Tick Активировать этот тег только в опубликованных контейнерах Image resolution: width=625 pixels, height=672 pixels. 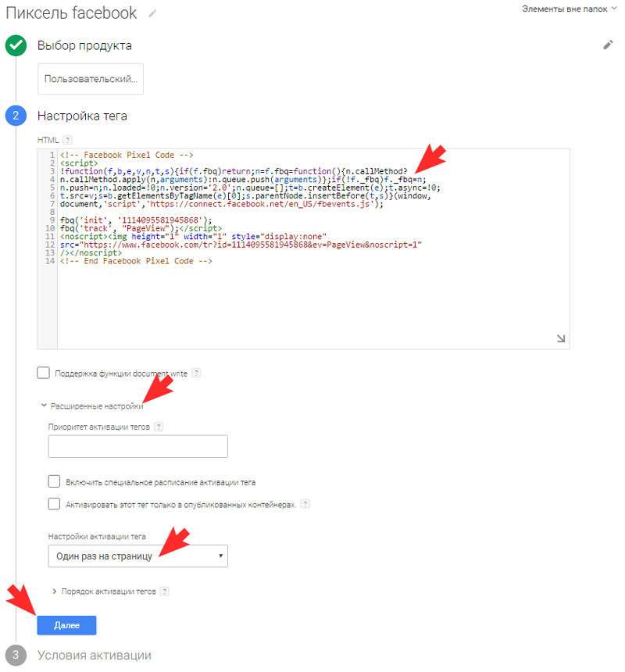click(54, 503)
